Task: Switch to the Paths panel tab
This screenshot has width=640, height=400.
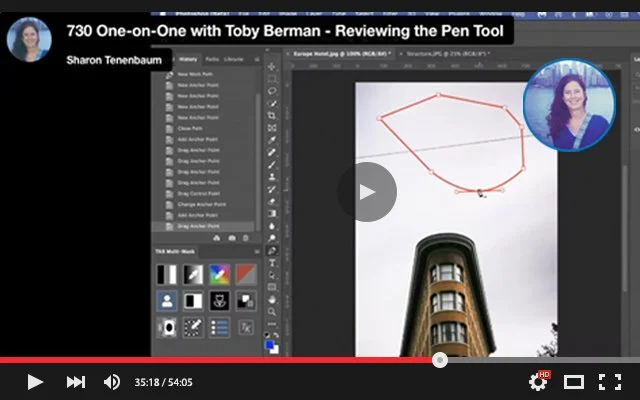Action: click(212, 59)
